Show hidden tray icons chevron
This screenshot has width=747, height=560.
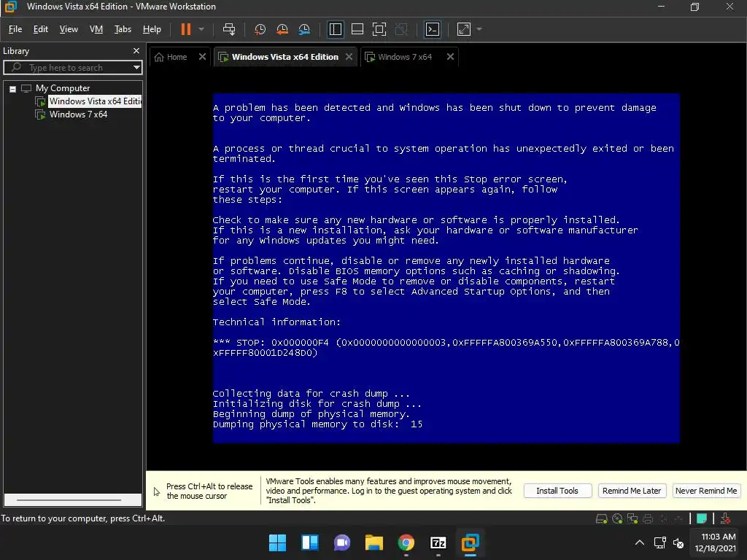click(x=640, y=542)
